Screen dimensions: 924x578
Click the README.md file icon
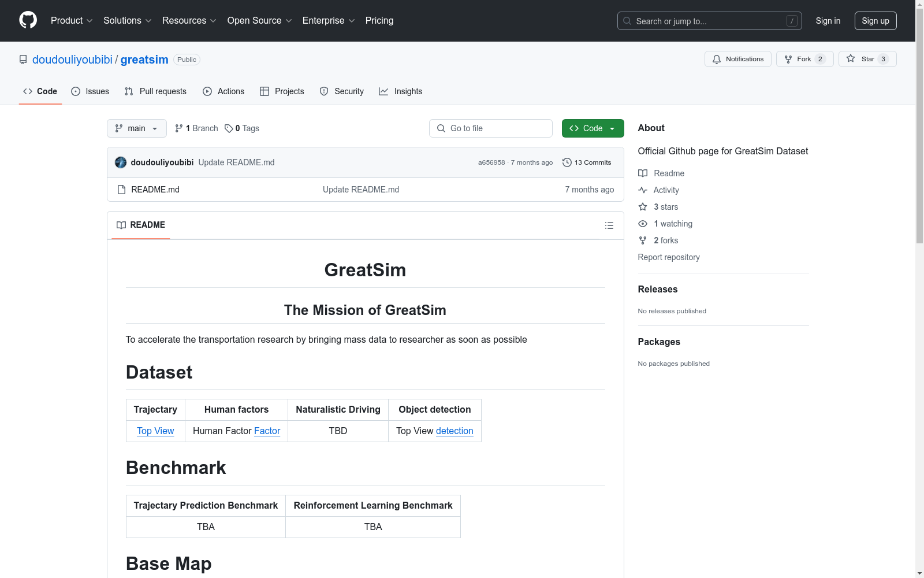pyautogui.click(x=121, y=190)
